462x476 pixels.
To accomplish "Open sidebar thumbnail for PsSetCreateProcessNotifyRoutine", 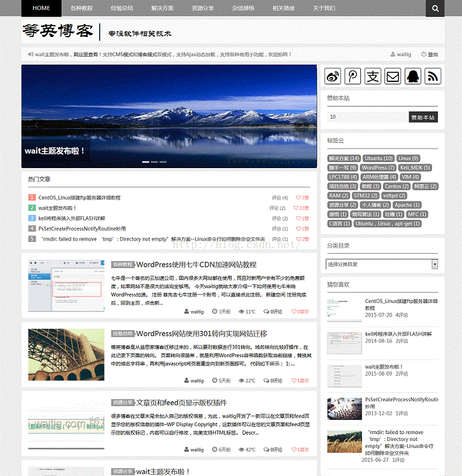I will click(344, 409).
